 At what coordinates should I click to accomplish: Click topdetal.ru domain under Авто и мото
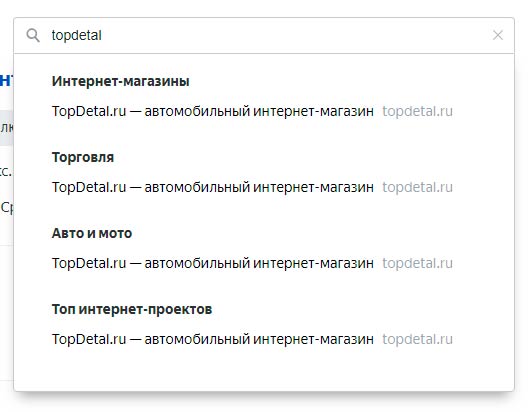[x=417, y=263]
